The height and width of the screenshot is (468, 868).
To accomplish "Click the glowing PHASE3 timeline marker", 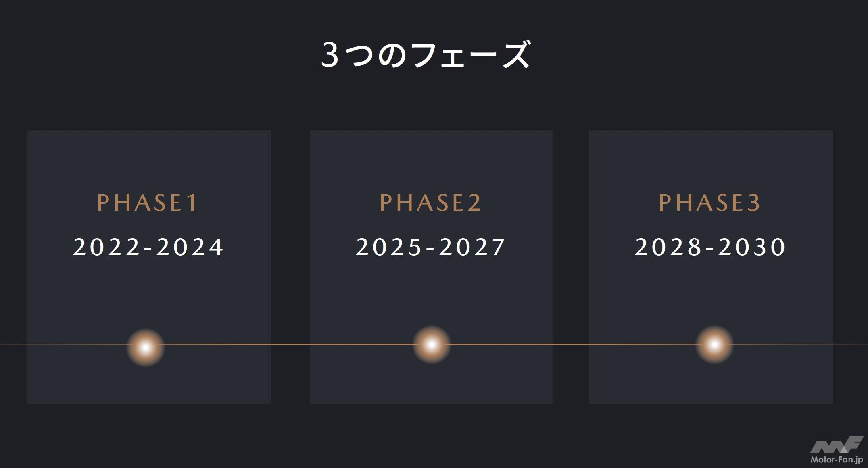I will click(x=714, y=345).
